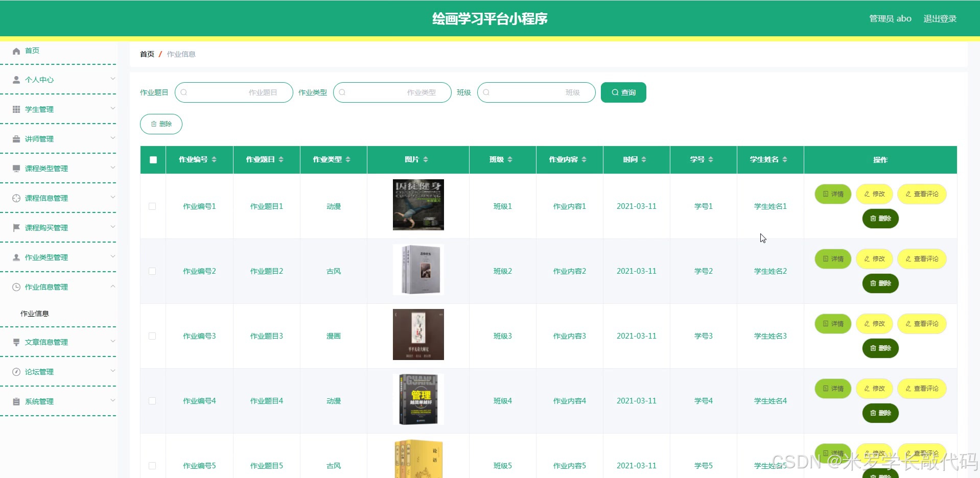Collapse the 作业信息管理 menu chevron
The width and height of the screenshot is (980, 478).
coord(113,286)
